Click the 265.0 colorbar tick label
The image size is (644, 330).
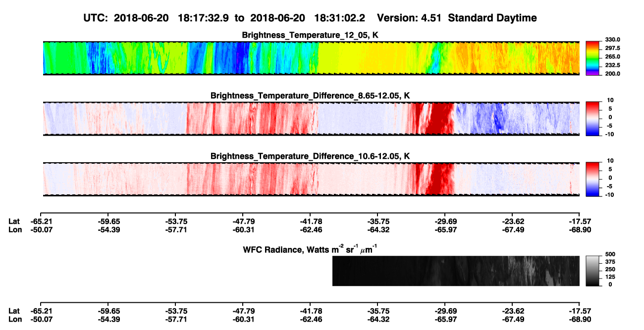(613, 56)
